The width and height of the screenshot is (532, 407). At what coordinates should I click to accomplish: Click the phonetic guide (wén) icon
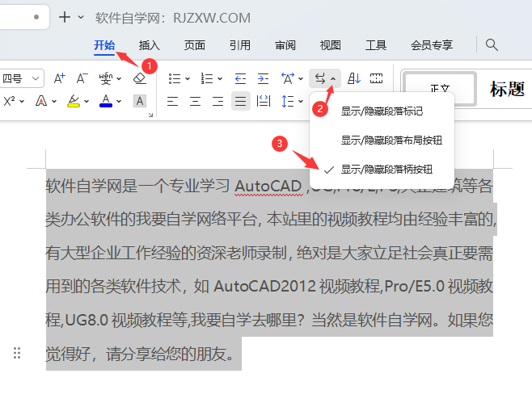106,78
